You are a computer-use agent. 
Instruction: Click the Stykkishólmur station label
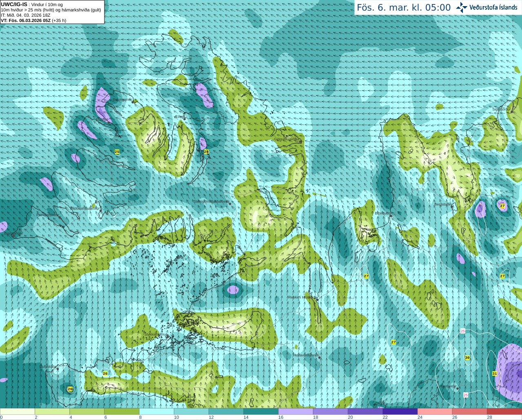point(156,334)
